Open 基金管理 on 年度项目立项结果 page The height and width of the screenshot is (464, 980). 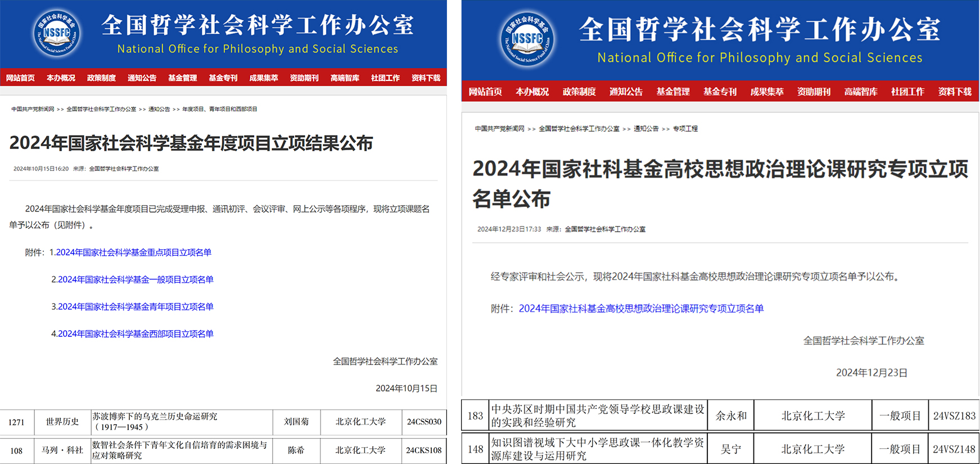point(183,78)
